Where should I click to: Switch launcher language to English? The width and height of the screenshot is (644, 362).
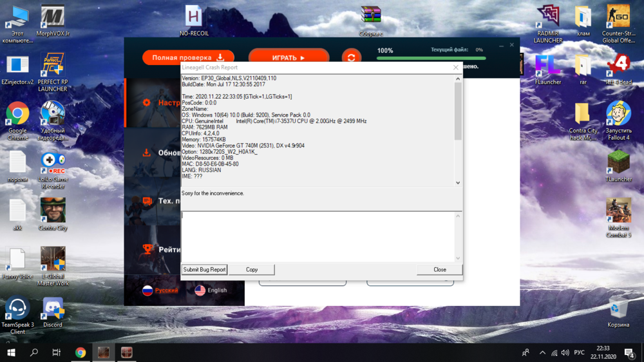[211, 291]
